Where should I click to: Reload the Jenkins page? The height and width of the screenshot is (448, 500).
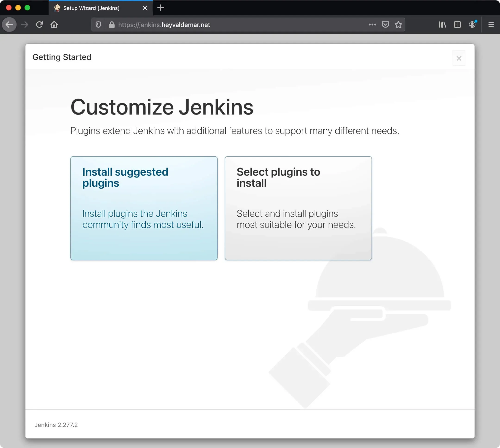39,25
